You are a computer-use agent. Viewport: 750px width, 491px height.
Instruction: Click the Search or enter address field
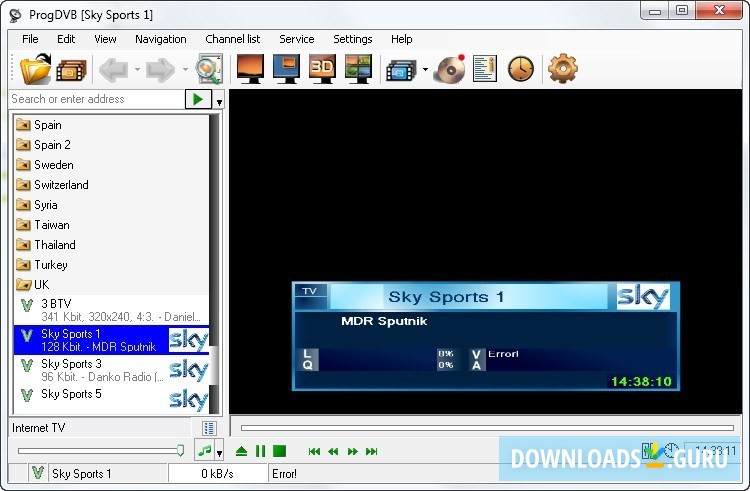(x=96, y=99)
